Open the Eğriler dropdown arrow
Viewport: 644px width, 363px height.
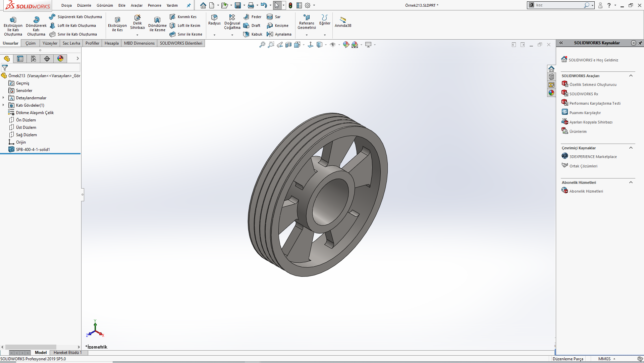pos(324,35)
